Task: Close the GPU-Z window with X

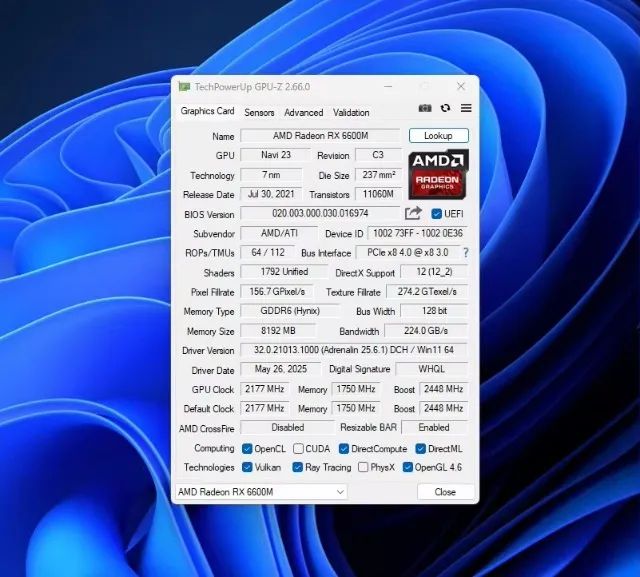Action: click(461, 87)
